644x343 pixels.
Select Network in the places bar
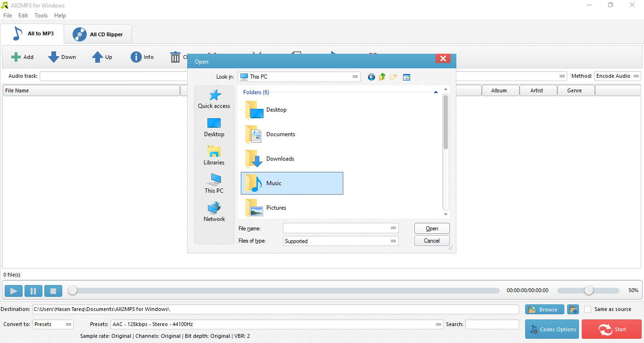point(214,212)
